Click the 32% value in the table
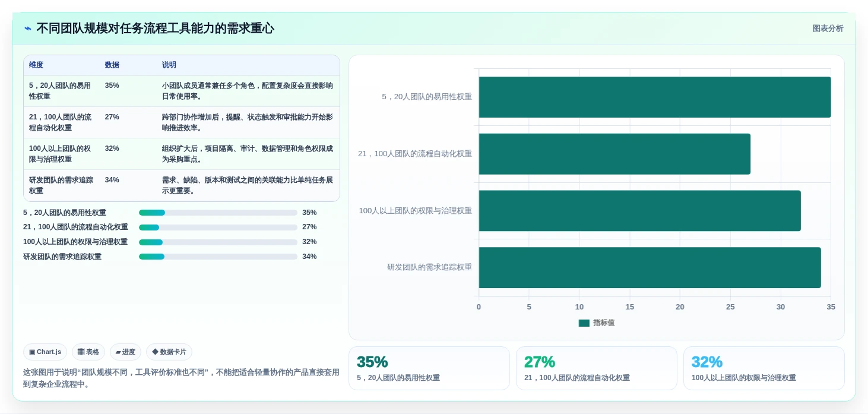Image resolution: width=868 pixels, height=414 pixels. 112,148
